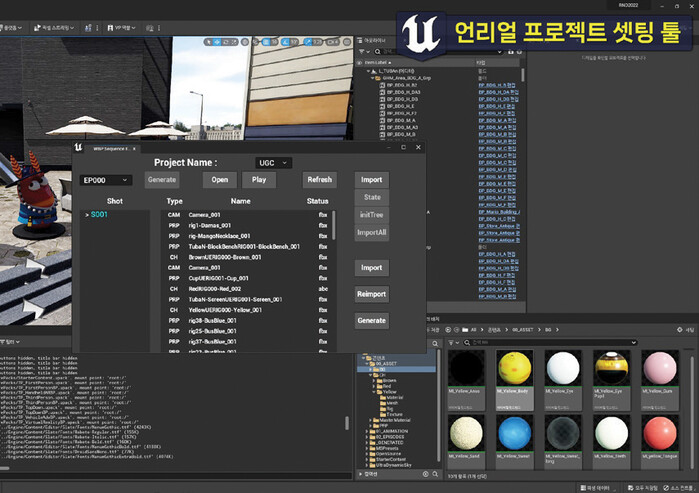Click the Content Browser history back icon
Viewport: 699px width, 493px height.
tap(448, 330)
